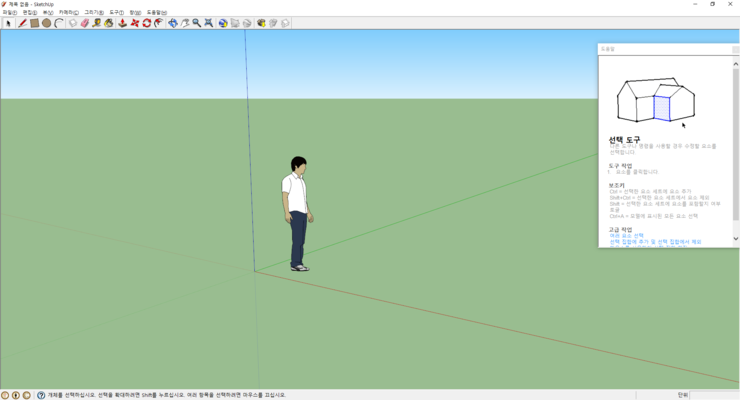Open the Add Location globe icon
The image size is (740, 400).
[x=223, y=23]
